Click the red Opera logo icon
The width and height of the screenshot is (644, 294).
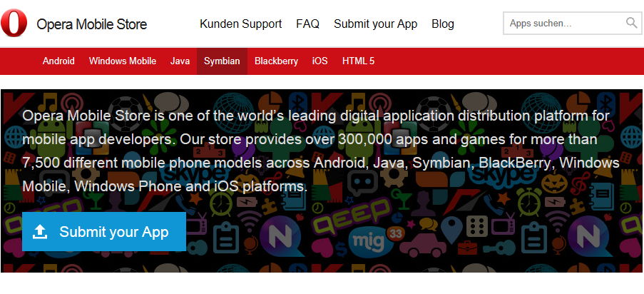[x=14, y=23]
